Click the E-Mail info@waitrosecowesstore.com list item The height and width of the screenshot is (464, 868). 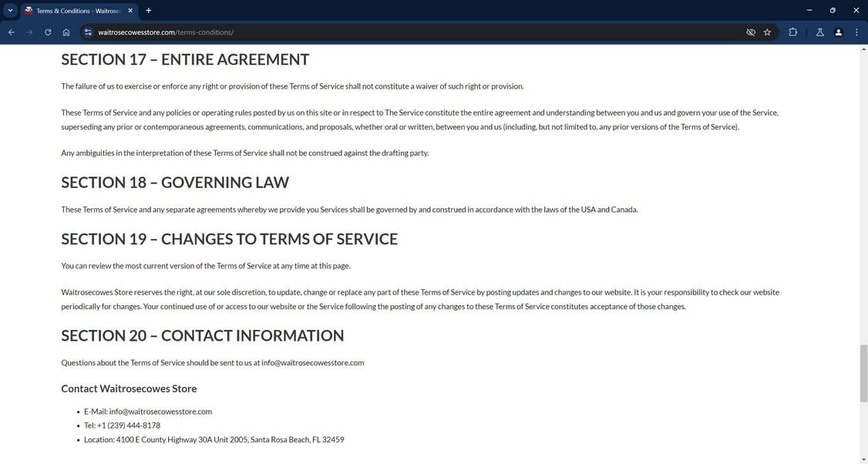(148, 412)
